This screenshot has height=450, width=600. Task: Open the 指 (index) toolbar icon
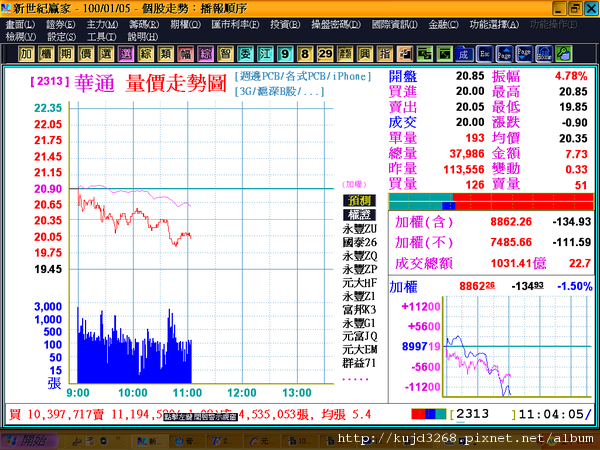coord(385,54)
